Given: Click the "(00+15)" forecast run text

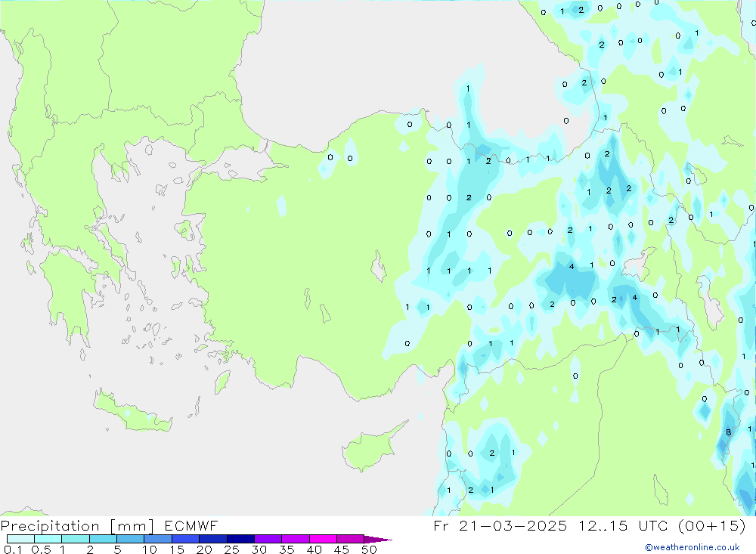Looking at the screenshot, I should tap(711, 525).
